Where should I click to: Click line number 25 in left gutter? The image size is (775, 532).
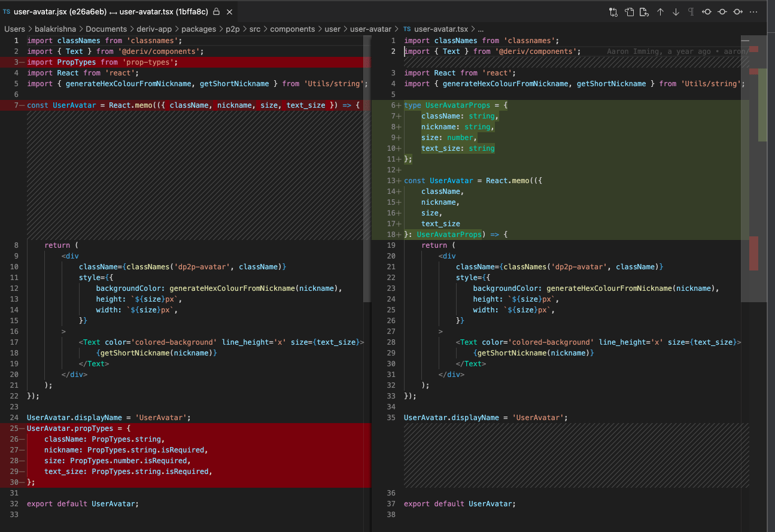pos(14,428)
